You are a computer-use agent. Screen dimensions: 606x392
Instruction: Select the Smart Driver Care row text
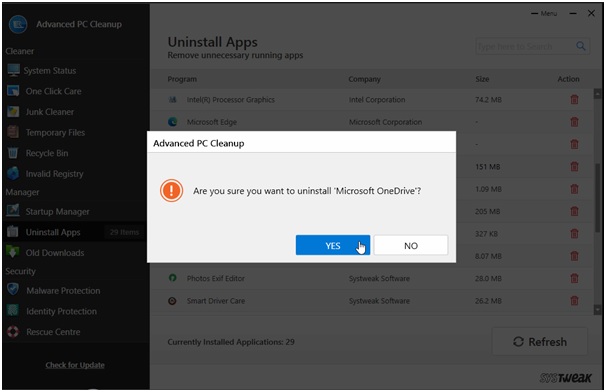(x=216, y=301)
